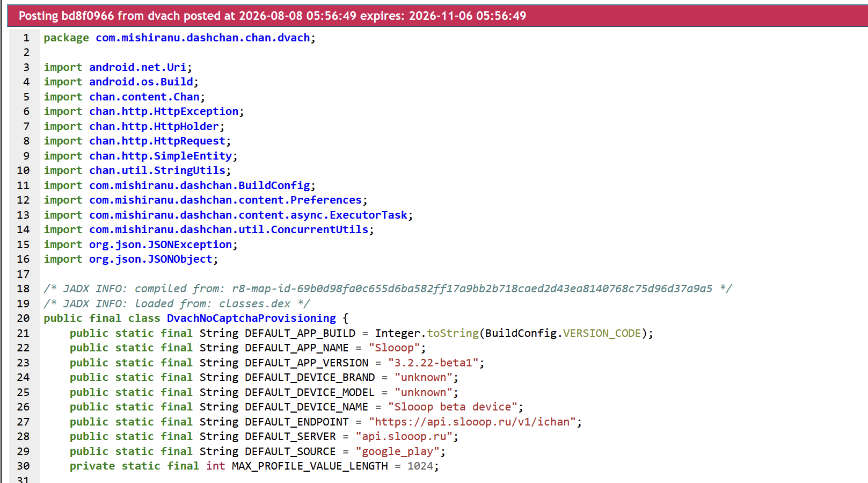Viewport: 868px width, 483px height.
Task: Click org.json.JSONException import name
Action: [161, 244]
